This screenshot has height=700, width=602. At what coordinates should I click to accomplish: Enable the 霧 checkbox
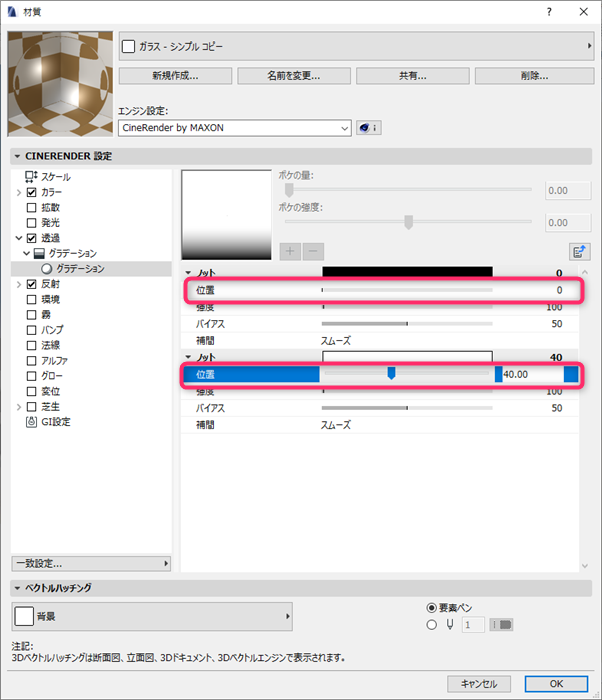pyautogui.click(x=31, y=315)
